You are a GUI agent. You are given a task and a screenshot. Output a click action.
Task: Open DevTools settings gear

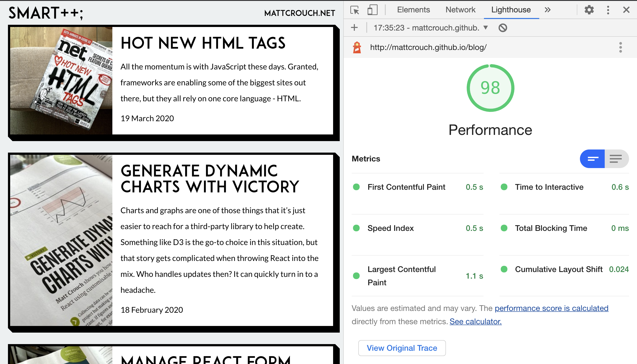pyautogui.click(x=589, y=10)
